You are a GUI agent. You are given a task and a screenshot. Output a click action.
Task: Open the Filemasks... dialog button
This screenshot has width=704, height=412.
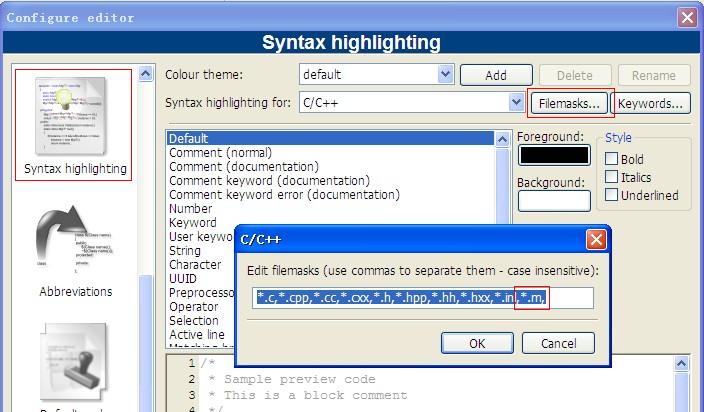click(x=569, y=104)
